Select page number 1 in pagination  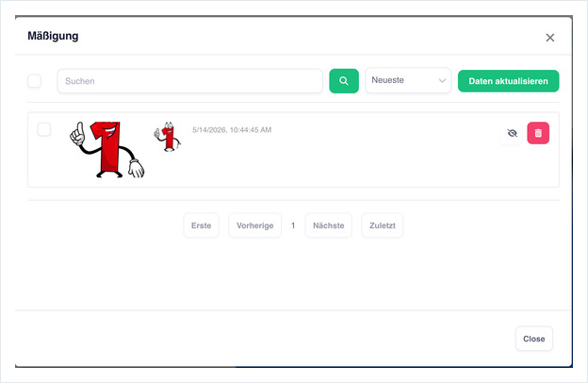pyautogui.click(x=293, y=225)
